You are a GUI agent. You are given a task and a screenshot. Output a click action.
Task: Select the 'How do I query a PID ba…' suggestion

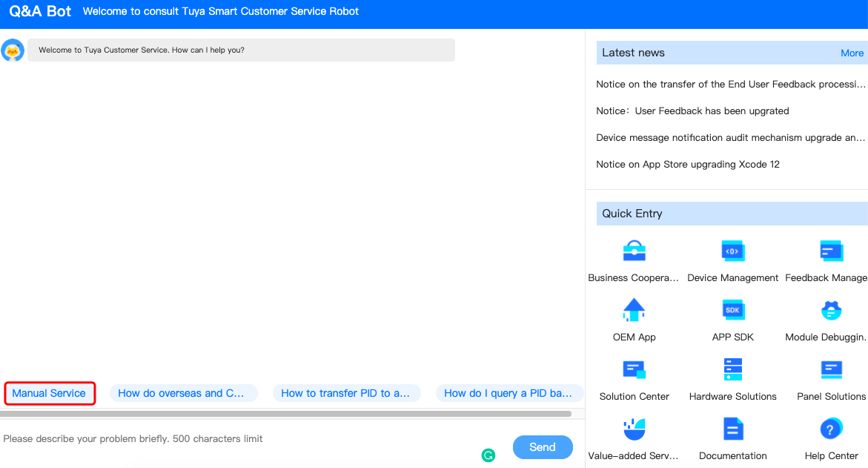click(508, 393)
